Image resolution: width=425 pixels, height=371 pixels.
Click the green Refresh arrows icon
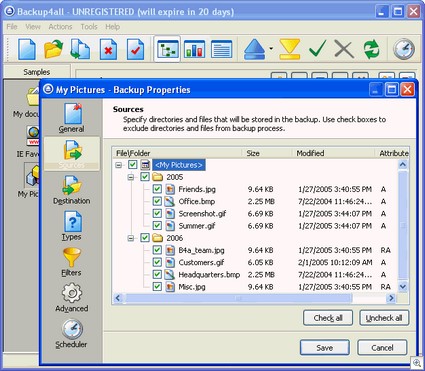[371, 49]
